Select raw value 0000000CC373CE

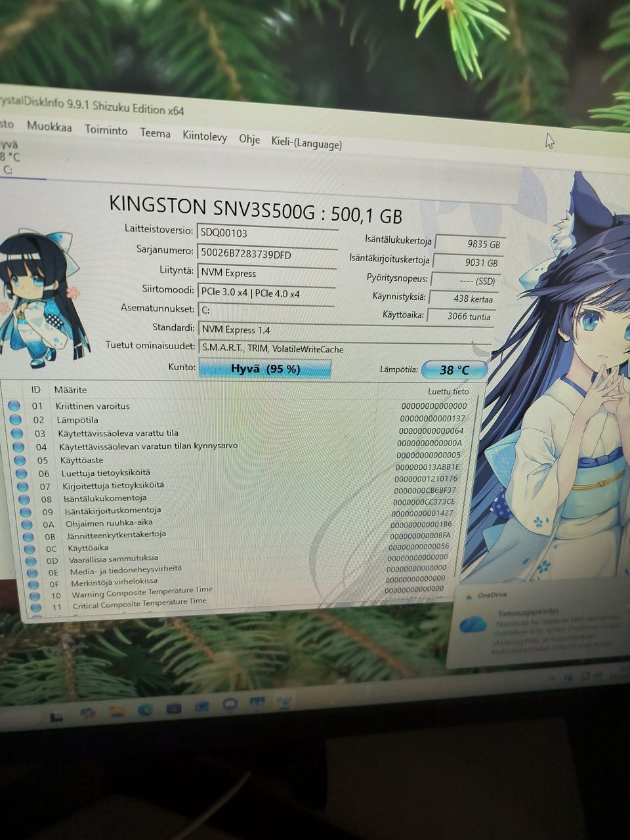[424, 502]
